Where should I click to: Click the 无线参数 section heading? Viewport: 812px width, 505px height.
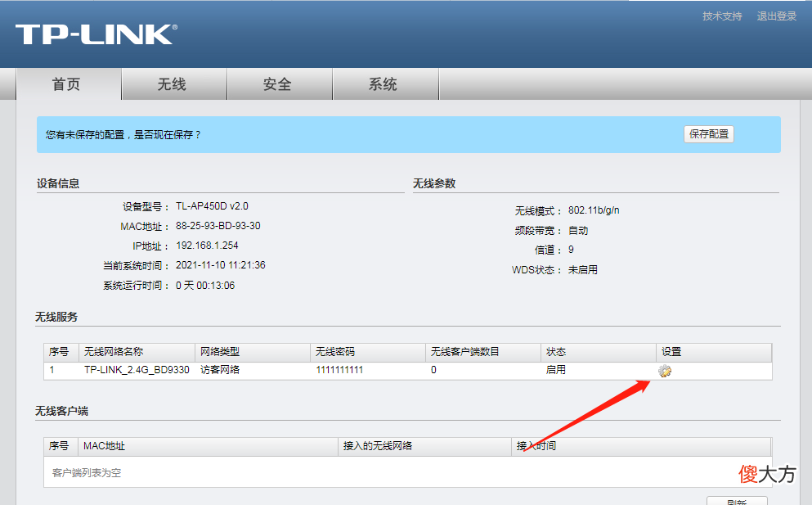(434, 183)
